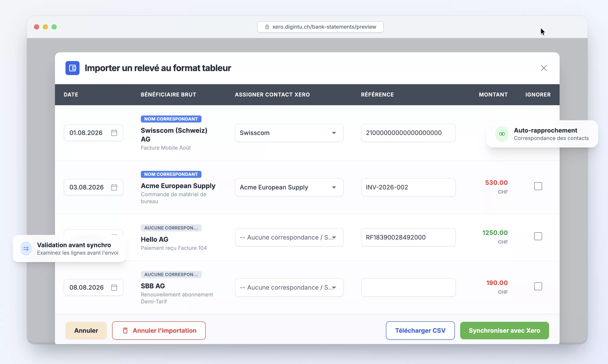Viewport: 608px width, 364px height.
Task: Click the dialog title Importer un relevé
Action: (158, 68)
